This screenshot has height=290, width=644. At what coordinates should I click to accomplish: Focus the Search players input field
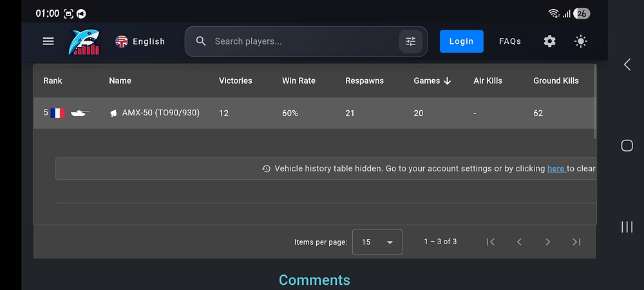tap(306, 41)
